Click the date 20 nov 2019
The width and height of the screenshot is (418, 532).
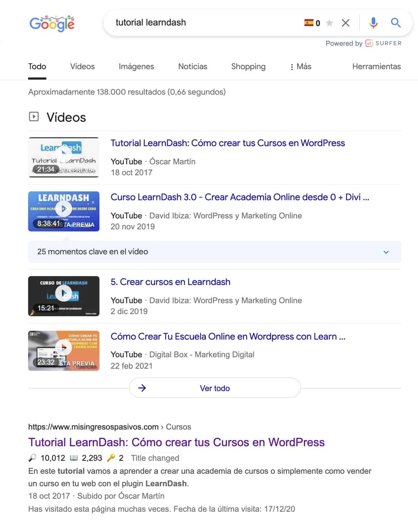click(x=133, y=227)
